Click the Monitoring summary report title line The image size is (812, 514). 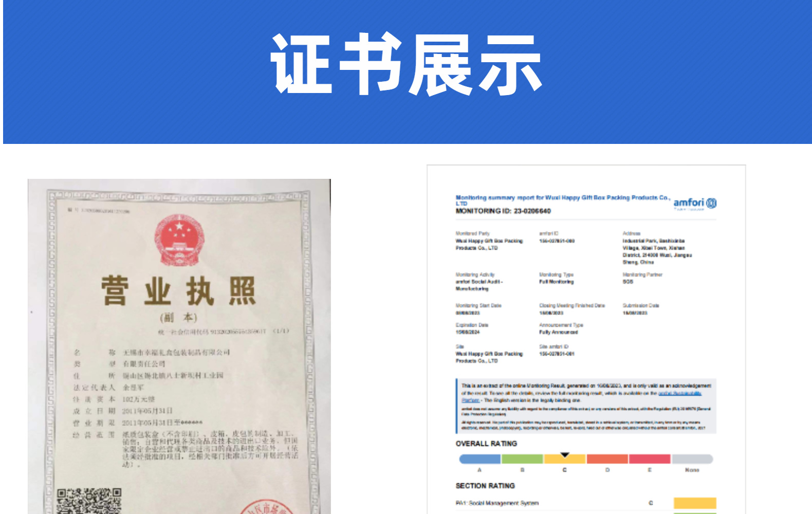tap(563, 200)
